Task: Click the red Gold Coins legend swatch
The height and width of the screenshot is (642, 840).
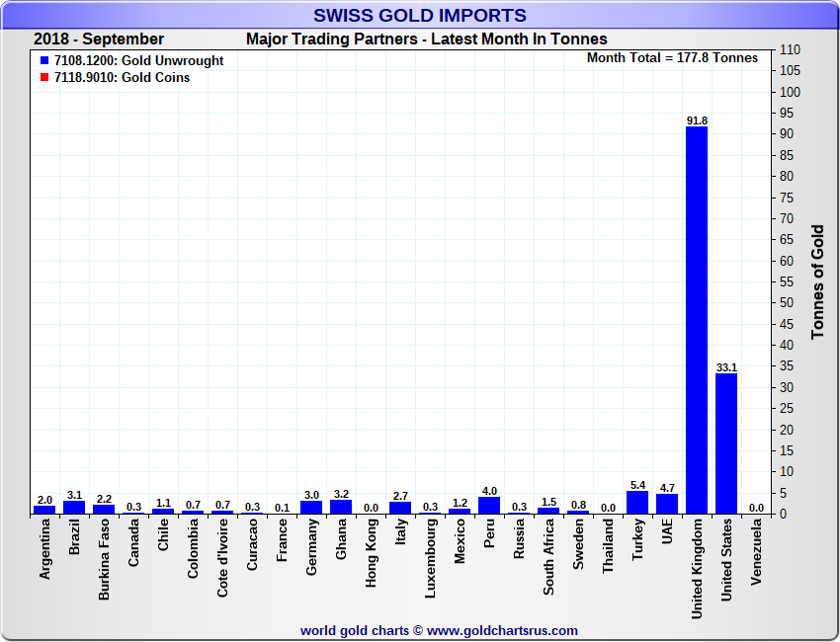Action: [44, 78]
